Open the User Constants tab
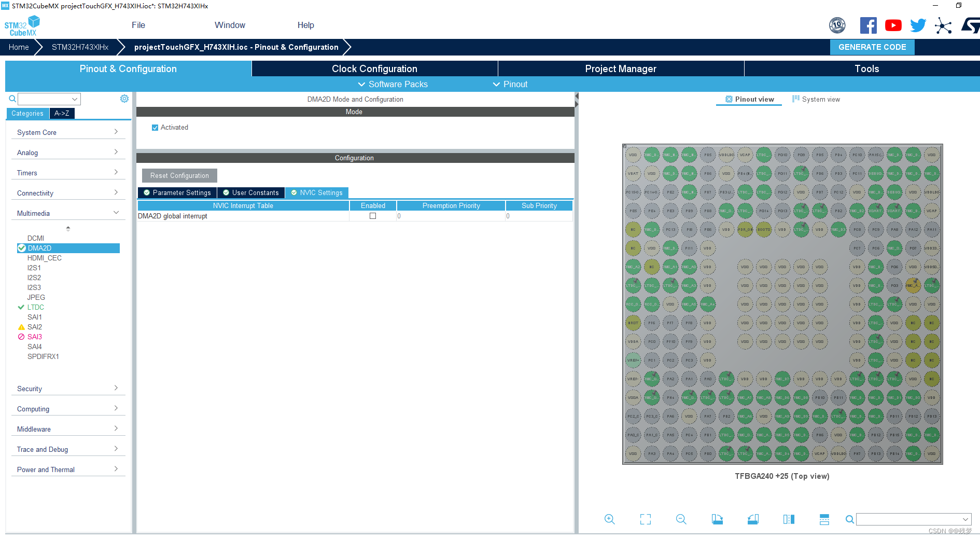This screenshot has width=980, height=539. (x=251, y=192)
